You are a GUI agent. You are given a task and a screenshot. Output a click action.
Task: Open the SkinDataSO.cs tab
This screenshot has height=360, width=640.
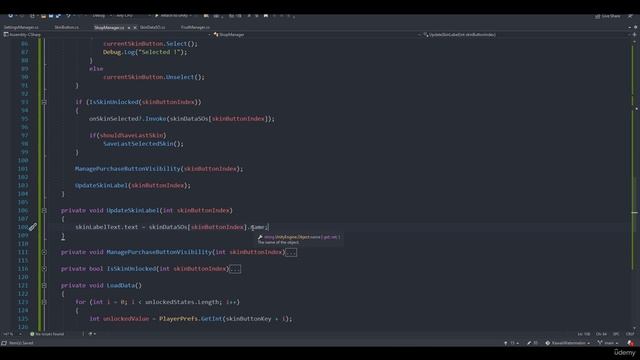(x=152, y=27)
